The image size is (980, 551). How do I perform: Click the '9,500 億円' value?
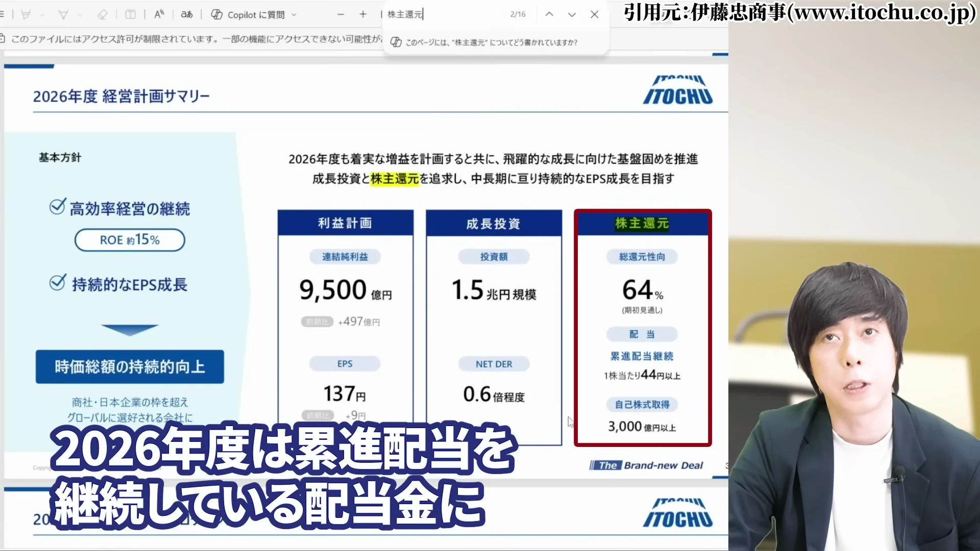[346, 290]
